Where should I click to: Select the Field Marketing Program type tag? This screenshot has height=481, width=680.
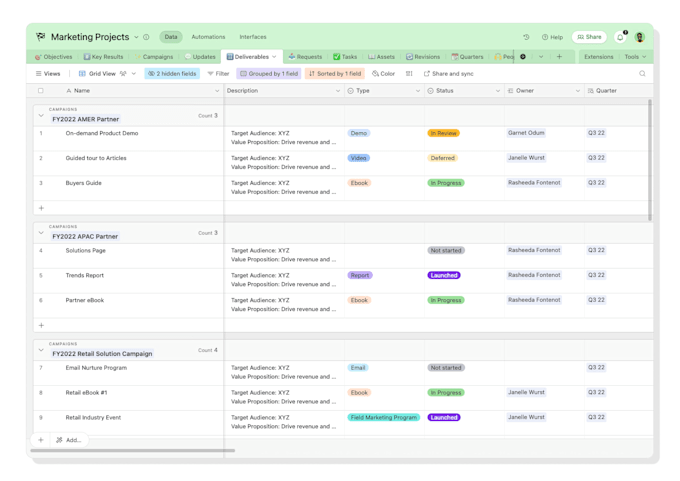[x=383, y=417]
